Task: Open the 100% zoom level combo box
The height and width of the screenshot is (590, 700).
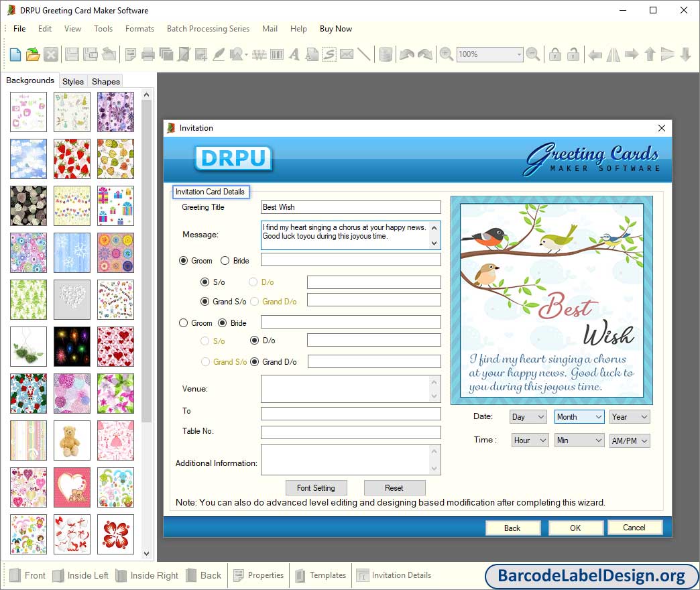Action: click(489, 54)
